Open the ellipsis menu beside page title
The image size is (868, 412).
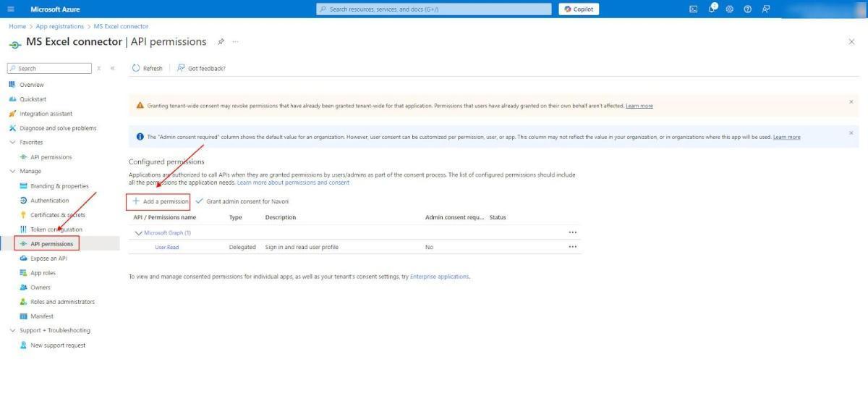point(235,41)
